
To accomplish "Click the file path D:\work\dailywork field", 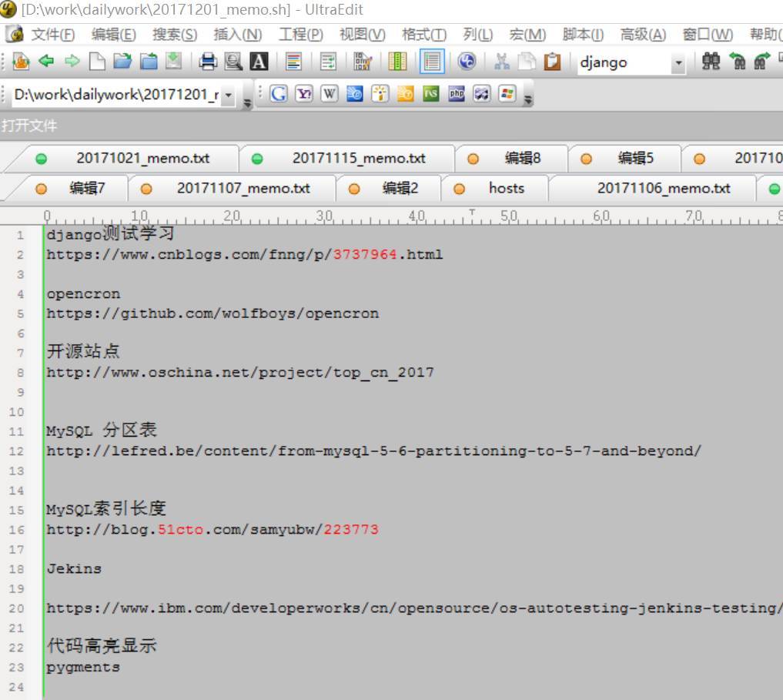I will click(115, 95).
